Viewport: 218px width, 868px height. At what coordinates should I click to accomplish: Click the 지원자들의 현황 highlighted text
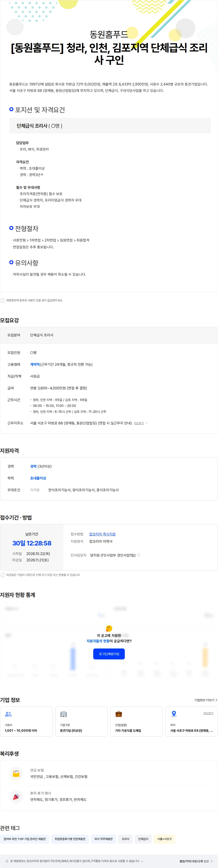tap(98, 641)
